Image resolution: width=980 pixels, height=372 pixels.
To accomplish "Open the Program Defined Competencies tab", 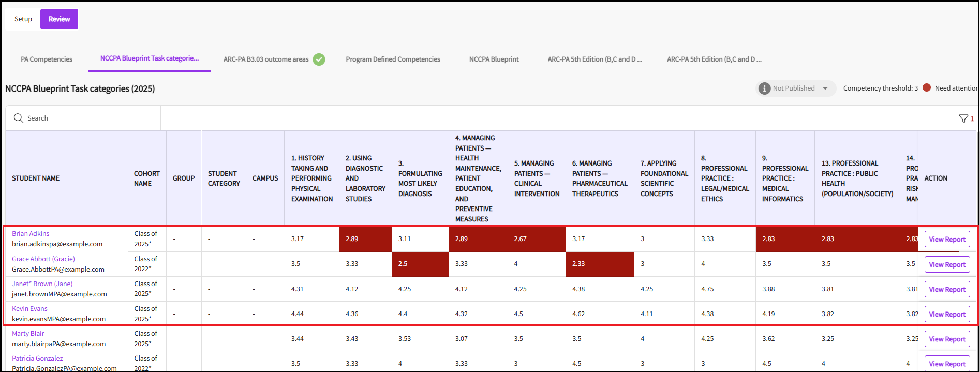I will click(x=393, y=59).
